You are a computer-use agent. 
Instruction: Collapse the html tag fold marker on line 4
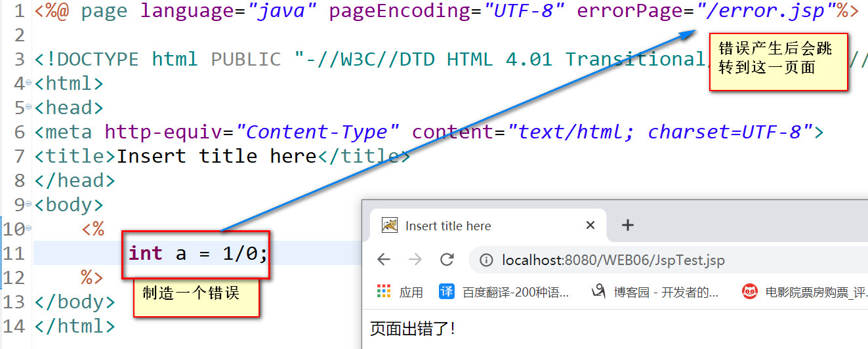[28, 84]
